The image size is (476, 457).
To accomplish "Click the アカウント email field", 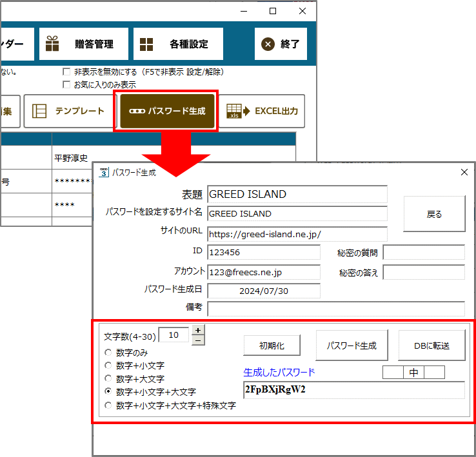I will [x=264, y=273].
